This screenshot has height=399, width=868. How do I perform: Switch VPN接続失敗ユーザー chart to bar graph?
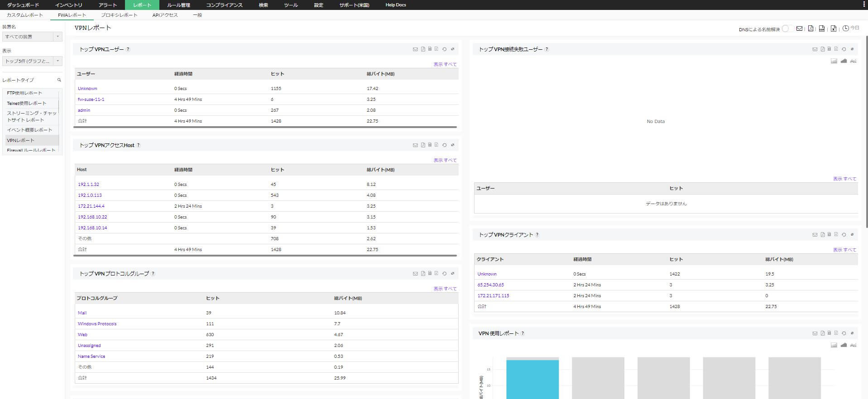pos(844,61)
